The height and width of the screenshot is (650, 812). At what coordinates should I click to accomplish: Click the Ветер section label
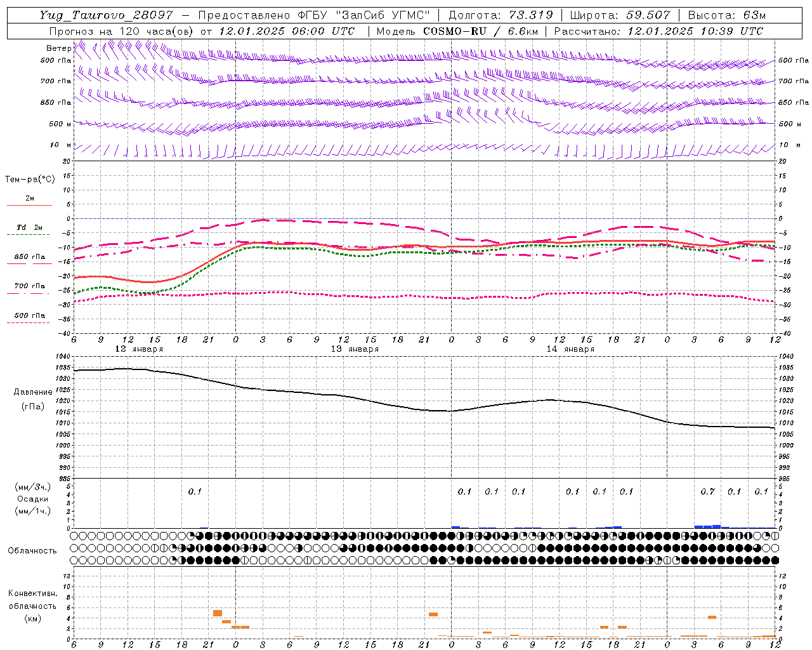(58, 48)
